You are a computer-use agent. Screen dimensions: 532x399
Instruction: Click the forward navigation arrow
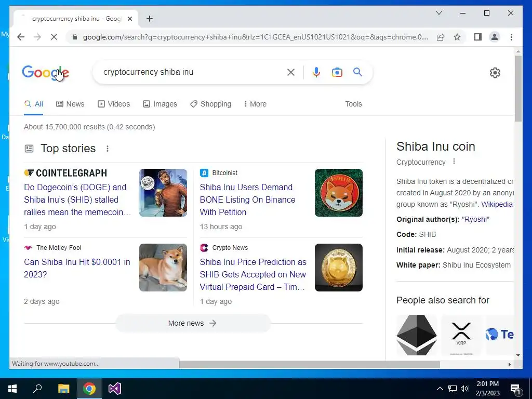37,37
